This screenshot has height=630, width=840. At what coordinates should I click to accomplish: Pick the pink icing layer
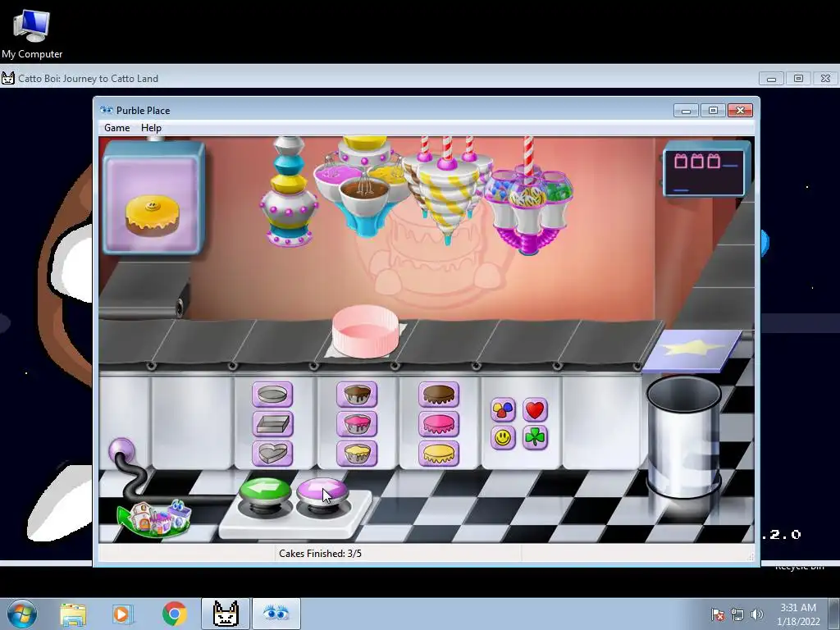[x=439, y=424]
